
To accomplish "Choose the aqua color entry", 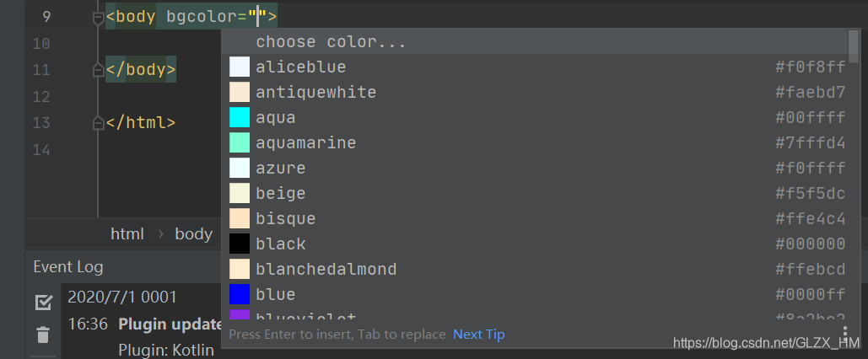I will pos(536,117).
